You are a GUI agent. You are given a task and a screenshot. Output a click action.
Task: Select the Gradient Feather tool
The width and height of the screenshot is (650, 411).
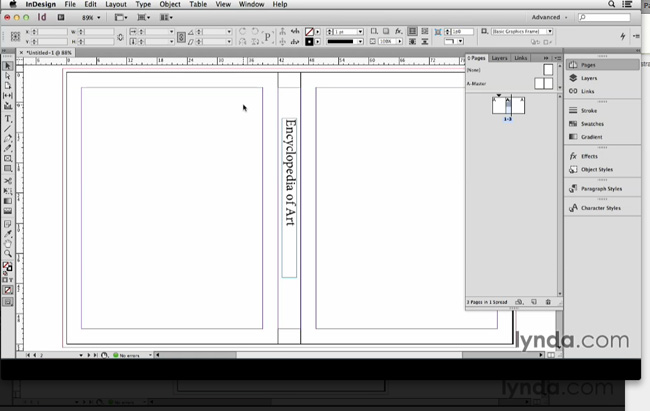coord(8,211)
